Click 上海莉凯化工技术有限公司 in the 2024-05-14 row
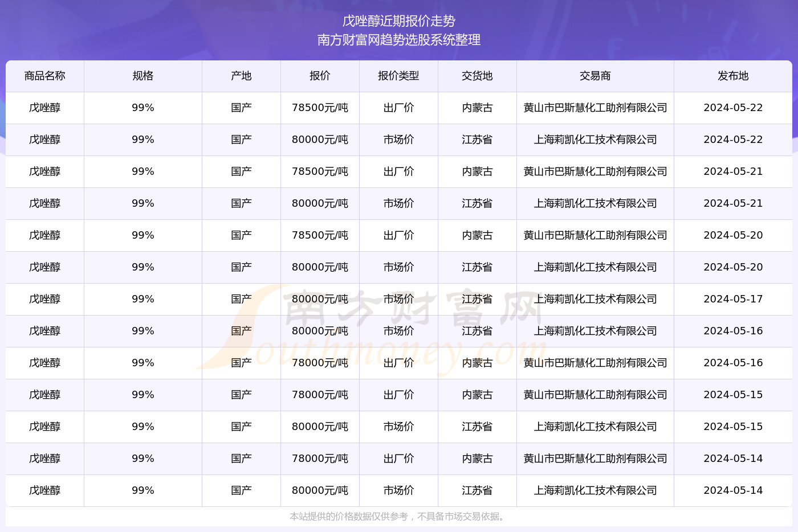Image resolution: width=798 pixels, height=532 pixels. click(596, 490)
